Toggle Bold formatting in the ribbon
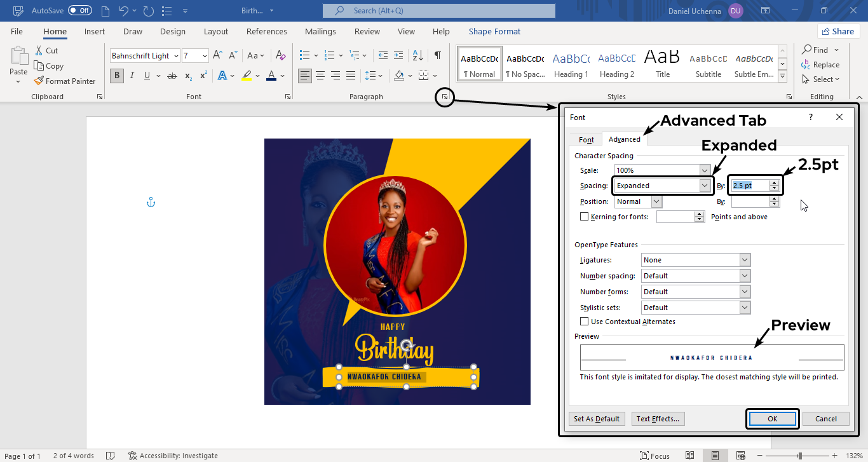This screenshot has height=462, width=868. click(x=116, y=76)
